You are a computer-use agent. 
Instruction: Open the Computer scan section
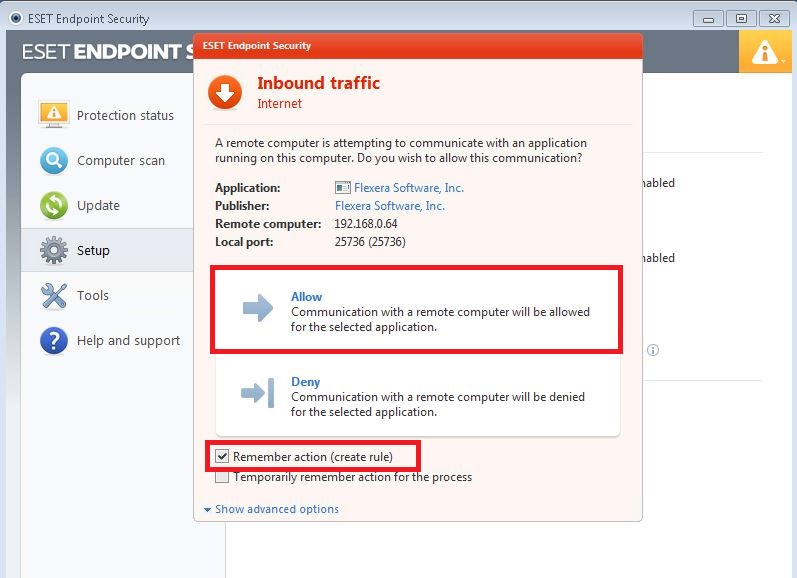(x=121, y=161)
